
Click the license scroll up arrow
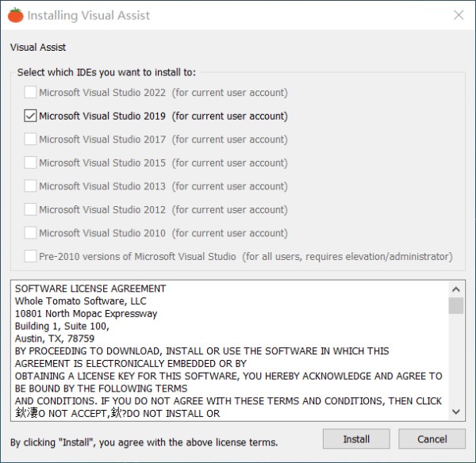pos(456,289)
